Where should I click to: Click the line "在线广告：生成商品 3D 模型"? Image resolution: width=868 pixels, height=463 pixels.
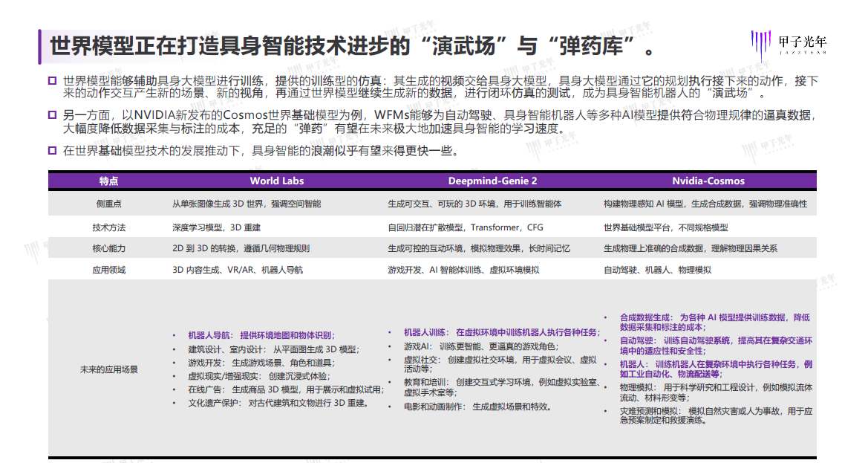coord(286,390)
